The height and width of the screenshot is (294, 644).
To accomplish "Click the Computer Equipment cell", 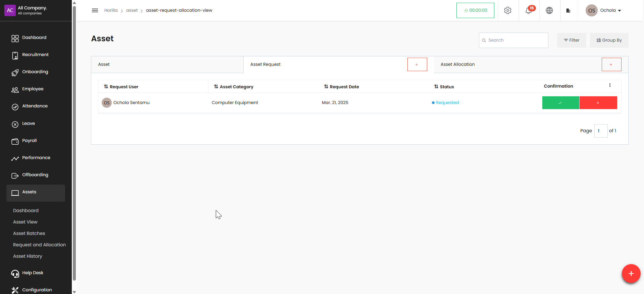I will 235,103.
